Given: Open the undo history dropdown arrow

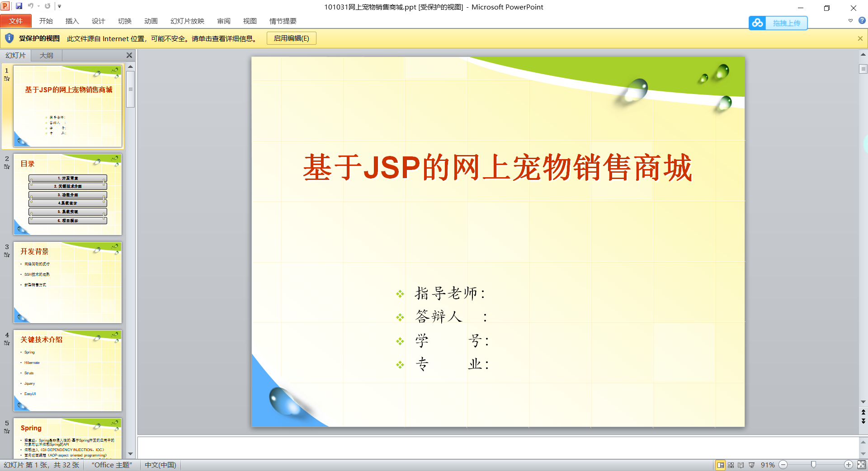Looking at the screenshot, I should click(39, 6).
